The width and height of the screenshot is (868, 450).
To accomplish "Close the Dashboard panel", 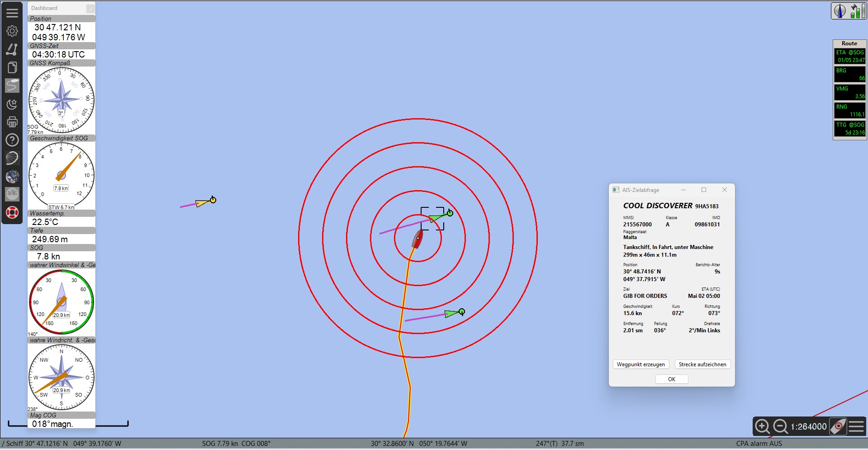I will pos(90,8).
